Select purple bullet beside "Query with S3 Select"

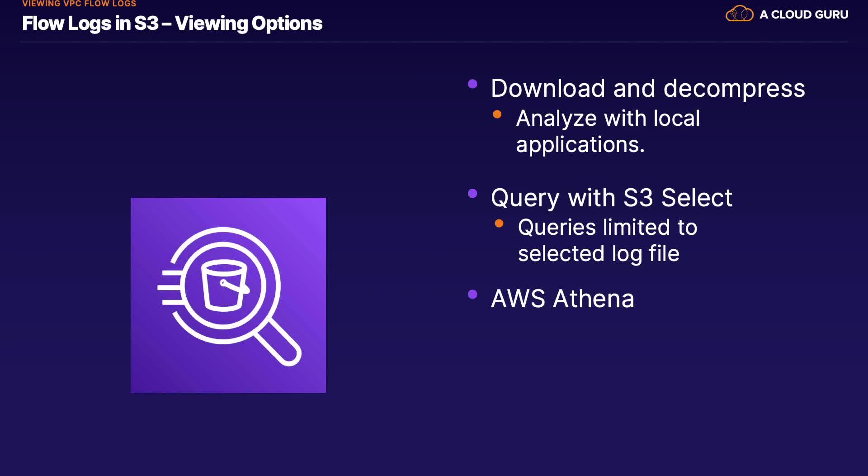(x=472, y=194)
